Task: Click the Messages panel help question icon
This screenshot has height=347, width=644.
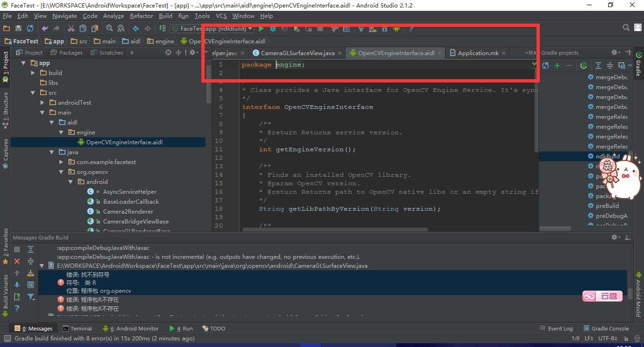Action: click(17, 308)
